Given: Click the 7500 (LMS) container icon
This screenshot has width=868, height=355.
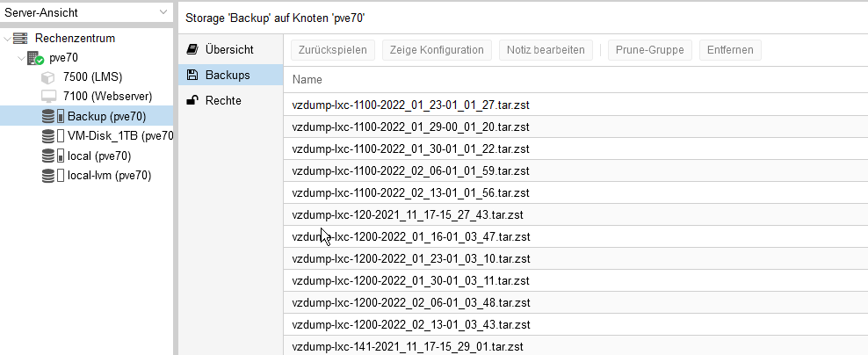Looking at the screenshot, I should click(49, 77).
